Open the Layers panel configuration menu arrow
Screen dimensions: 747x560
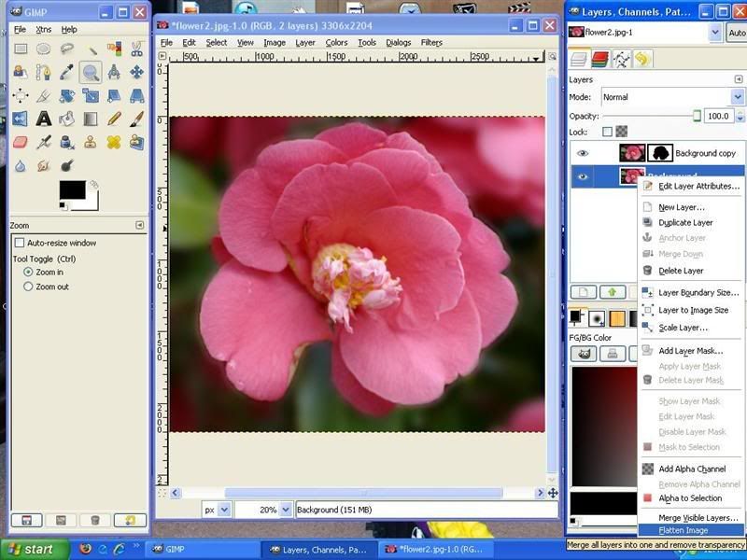(738, 79)
